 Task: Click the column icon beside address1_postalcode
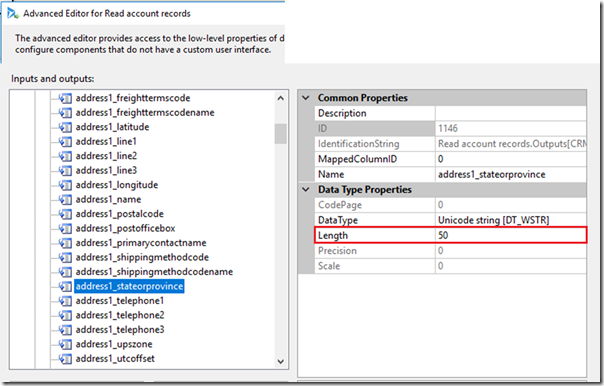[65, 214]
